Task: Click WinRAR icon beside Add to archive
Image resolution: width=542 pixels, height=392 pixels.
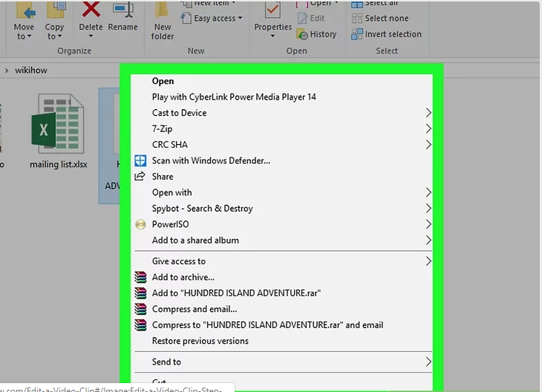Action: [140, 277]
